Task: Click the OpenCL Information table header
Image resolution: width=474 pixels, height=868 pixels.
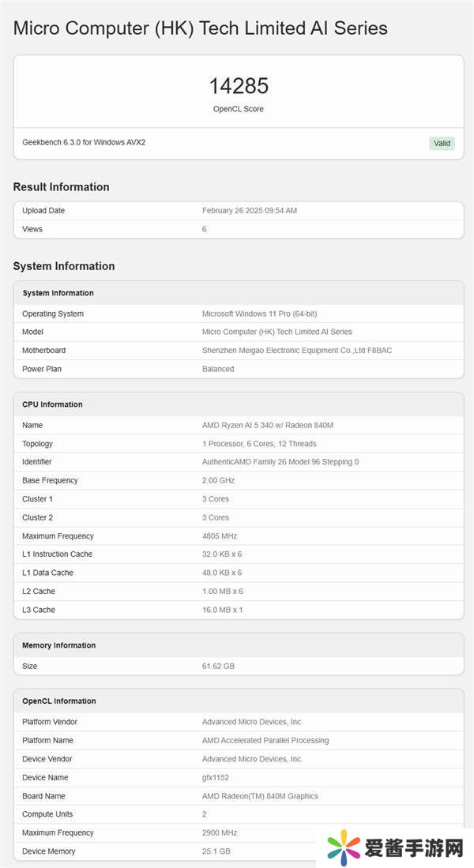Action: click(x=59, y=701)
